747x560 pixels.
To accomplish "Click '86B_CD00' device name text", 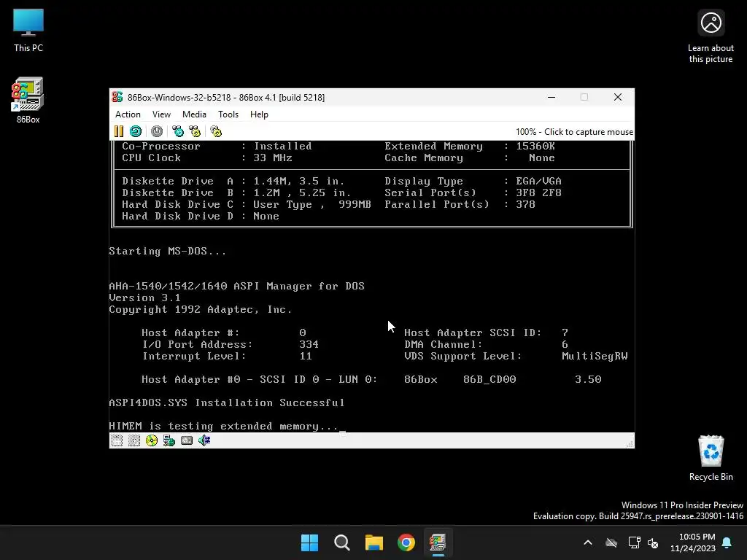I will [489, 379].
